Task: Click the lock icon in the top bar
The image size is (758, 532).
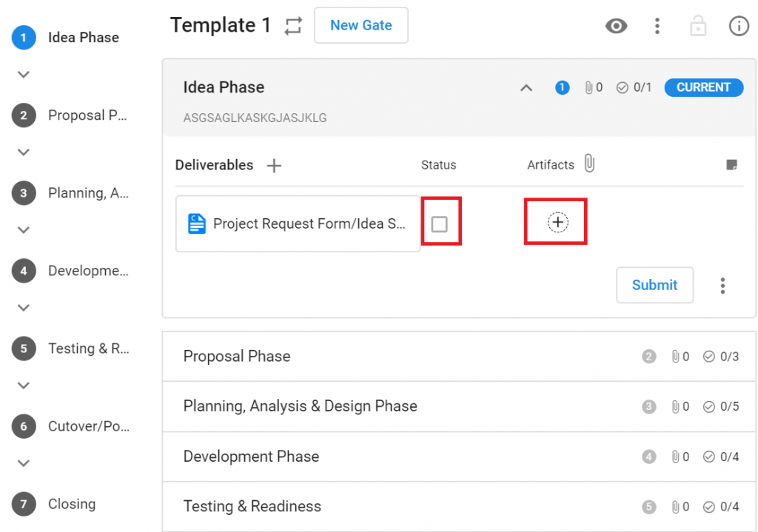Action: pos(697,25)
